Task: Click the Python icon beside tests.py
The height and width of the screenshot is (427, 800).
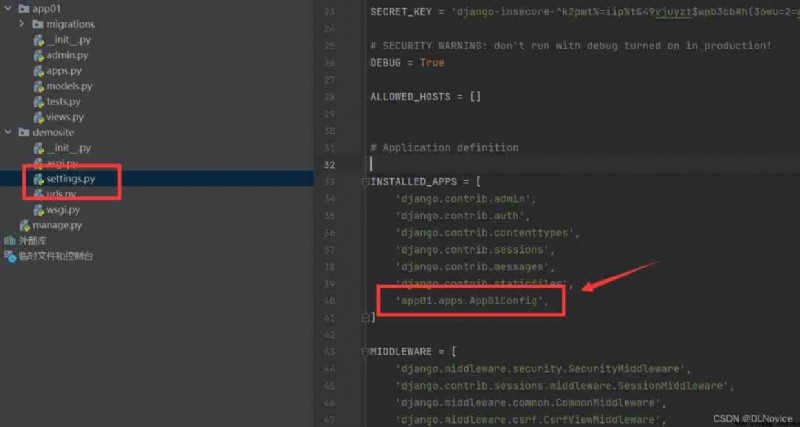Action: [39, 102]
